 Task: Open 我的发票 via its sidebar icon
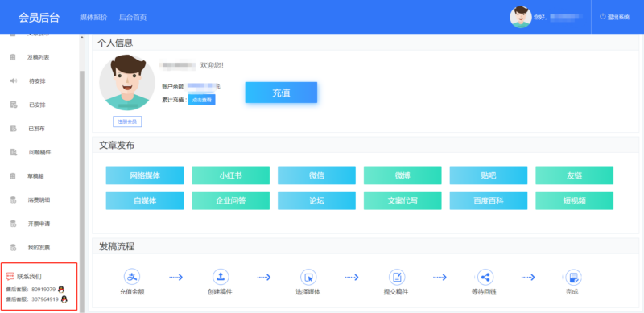(x=13, y=248)
